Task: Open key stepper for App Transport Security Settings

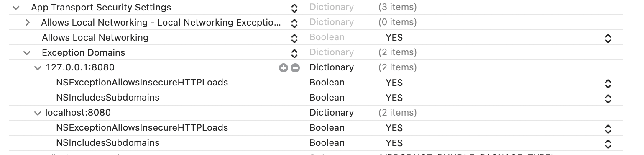Action: coord(294,8)
